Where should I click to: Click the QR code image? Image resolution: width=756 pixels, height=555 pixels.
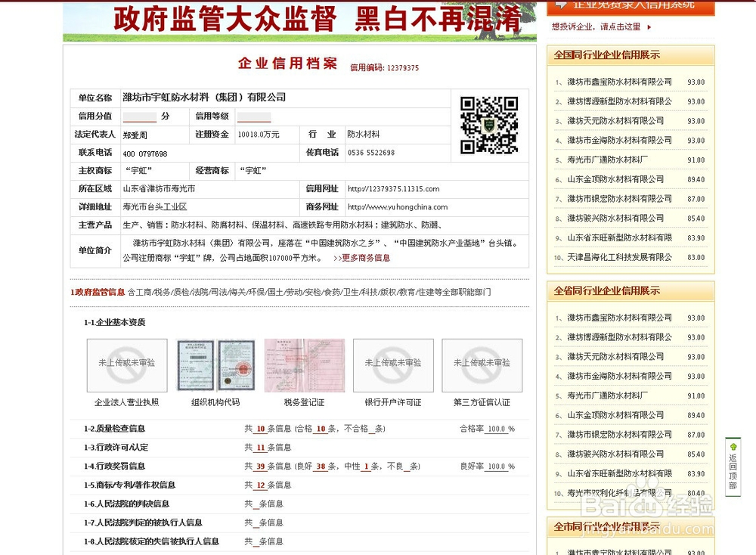[x=489, y=126]
